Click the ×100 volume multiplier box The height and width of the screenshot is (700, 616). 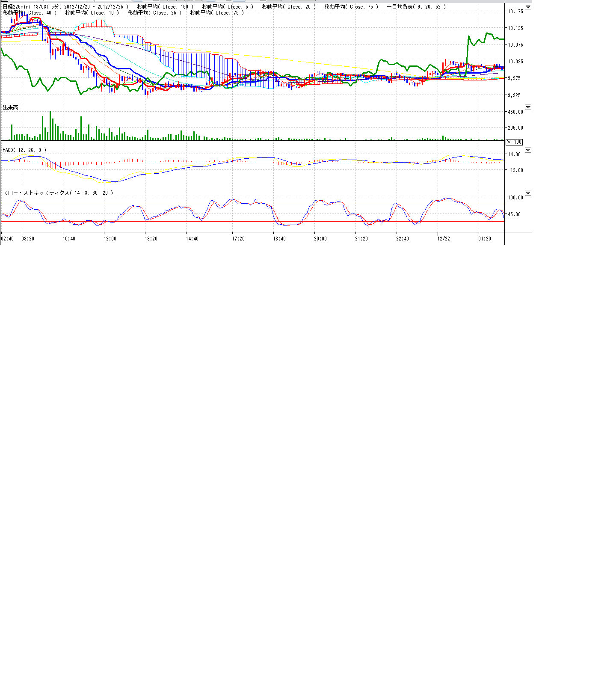(x=514, y=142)
